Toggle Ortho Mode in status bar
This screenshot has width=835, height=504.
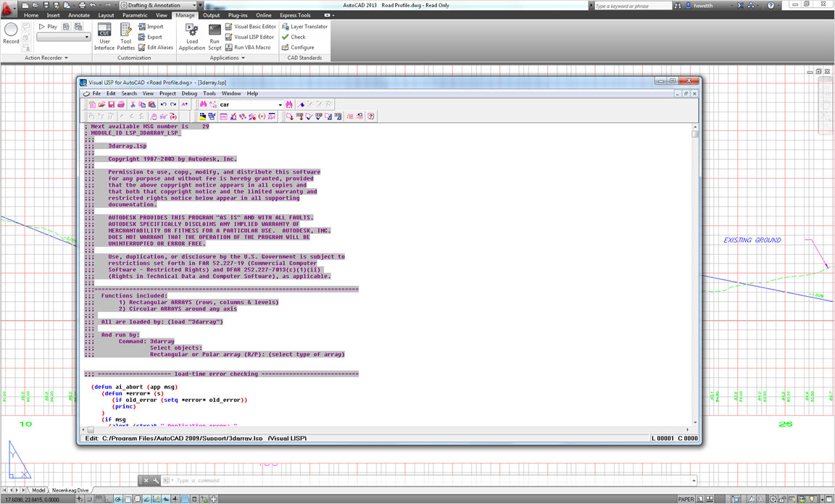[x=108, y=499]
